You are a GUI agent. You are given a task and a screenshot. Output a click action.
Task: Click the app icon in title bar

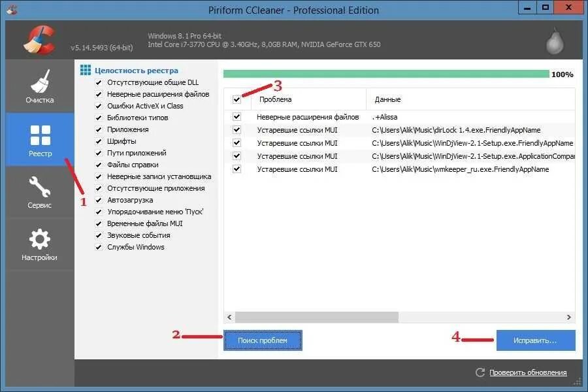pos(12,10)
